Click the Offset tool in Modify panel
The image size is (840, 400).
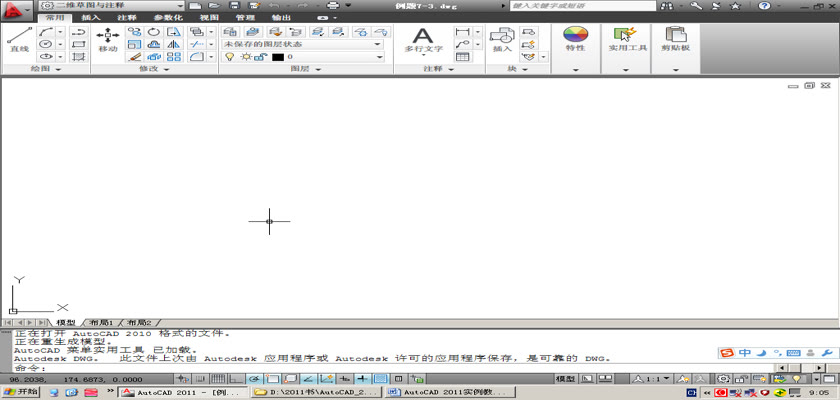[x=154, y=44]
